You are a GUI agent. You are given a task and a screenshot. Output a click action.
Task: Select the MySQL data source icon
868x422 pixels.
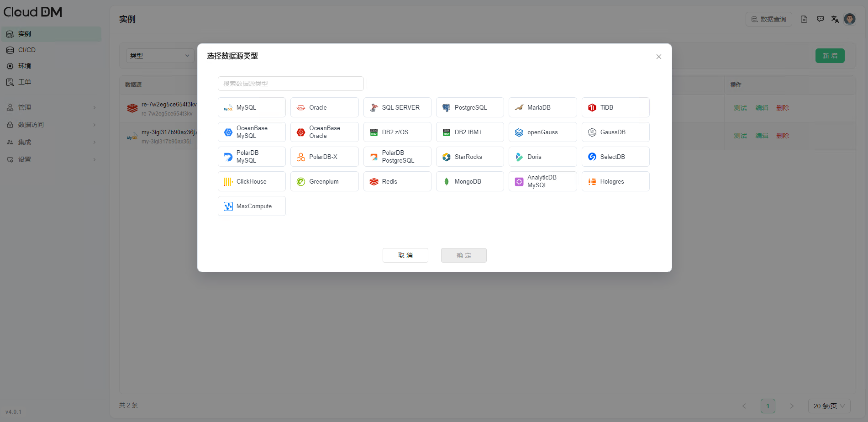(228, 108)
